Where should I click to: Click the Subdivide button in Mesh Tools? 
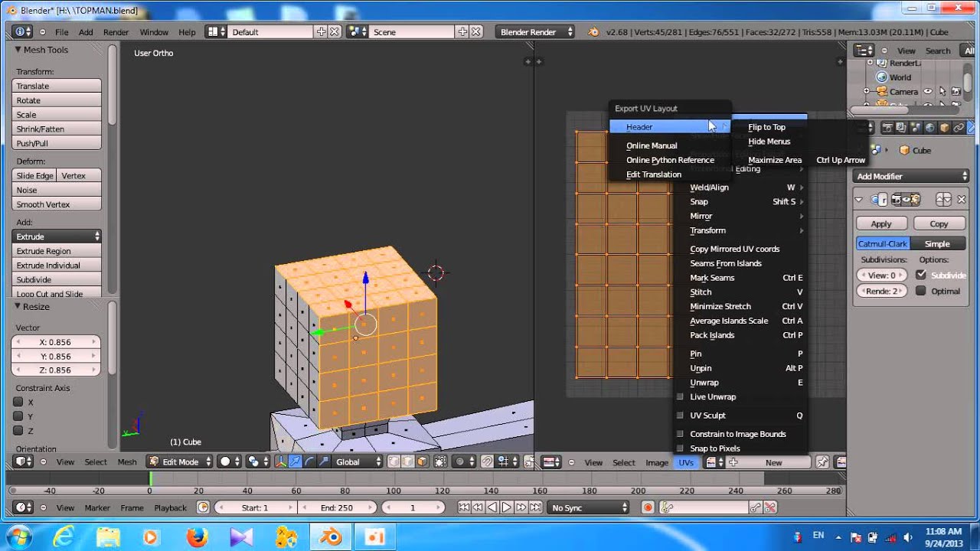click(x=57, y=279)
